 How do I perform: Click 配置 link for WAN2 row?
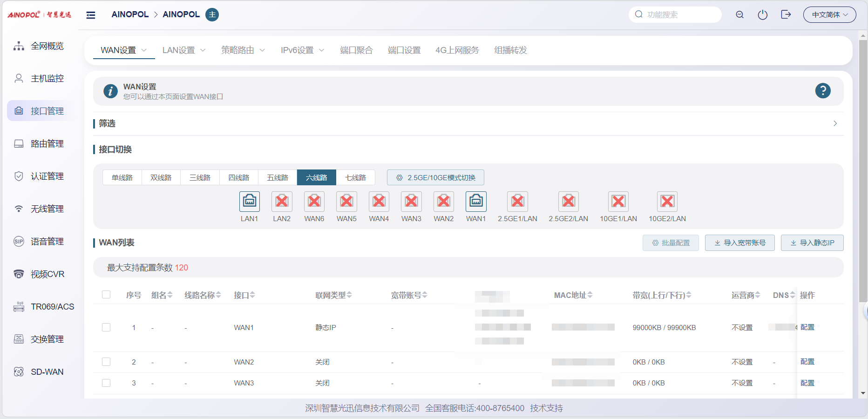(807, 362)
